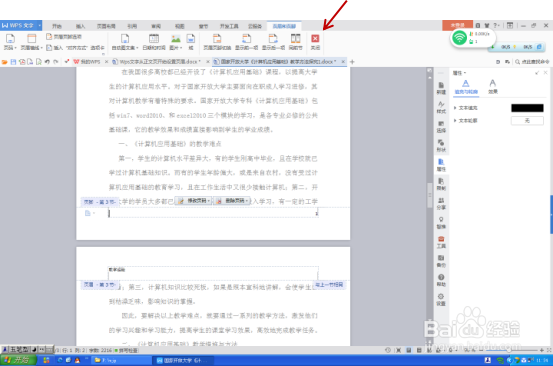This screenshot has height=366, width=553.
Task: Click the Open folder icon in quick toolbar
Action: pos(5,62)
